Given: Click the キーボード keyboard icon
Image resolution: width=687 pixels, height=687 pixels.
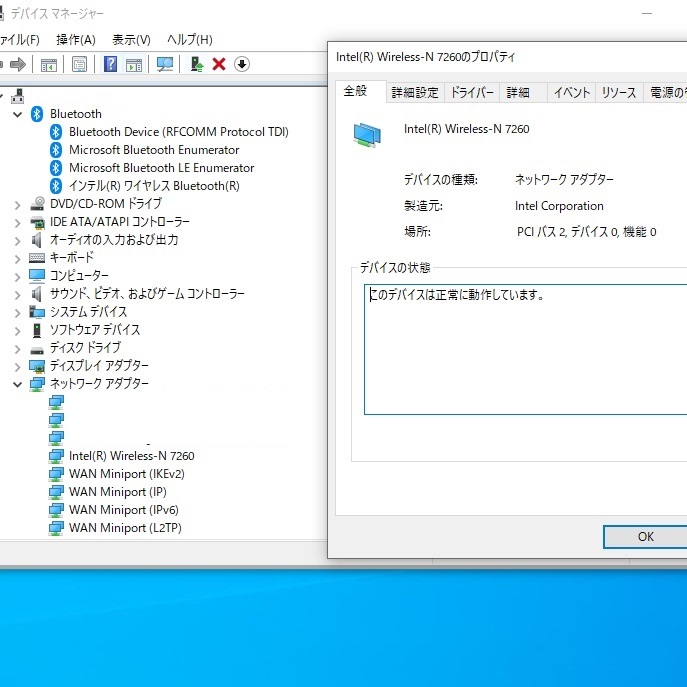Looking at the screenshot, I should click(37, 258).
